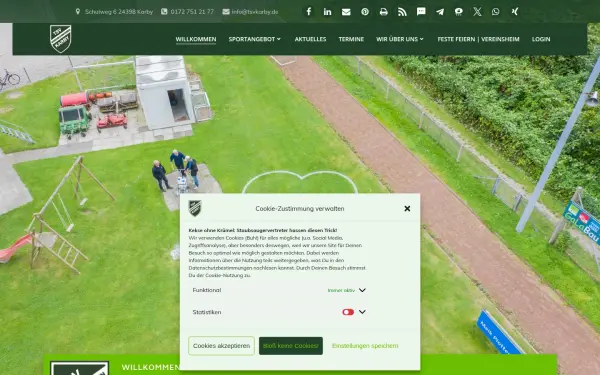Click the map pin icon next to address
600x375 pixels.
pos(78,11)
